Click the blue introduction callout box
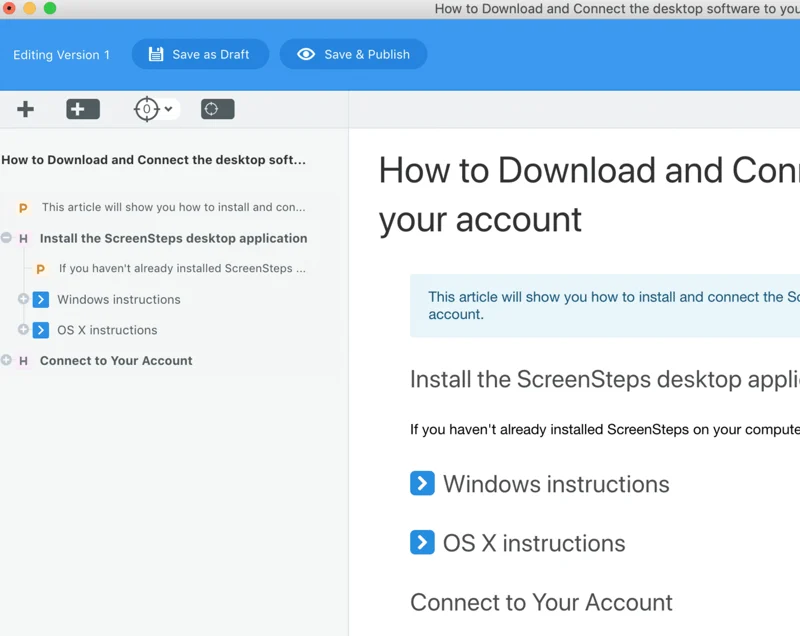 point(605,306)
